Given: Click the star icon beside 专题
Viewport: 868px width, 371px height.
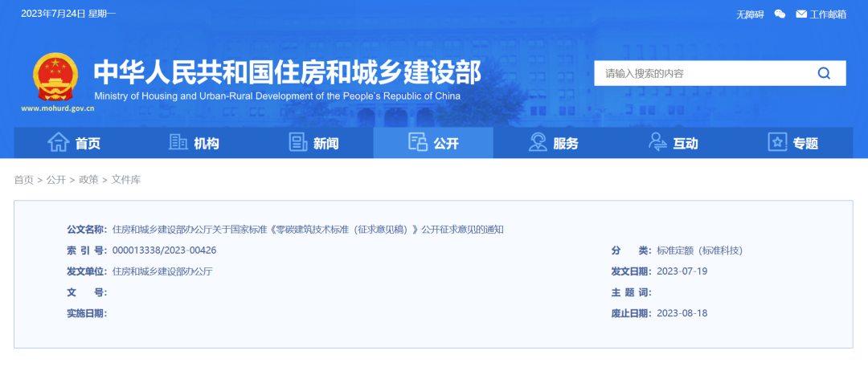Looking at the screenshot, I should coord(777,143).
